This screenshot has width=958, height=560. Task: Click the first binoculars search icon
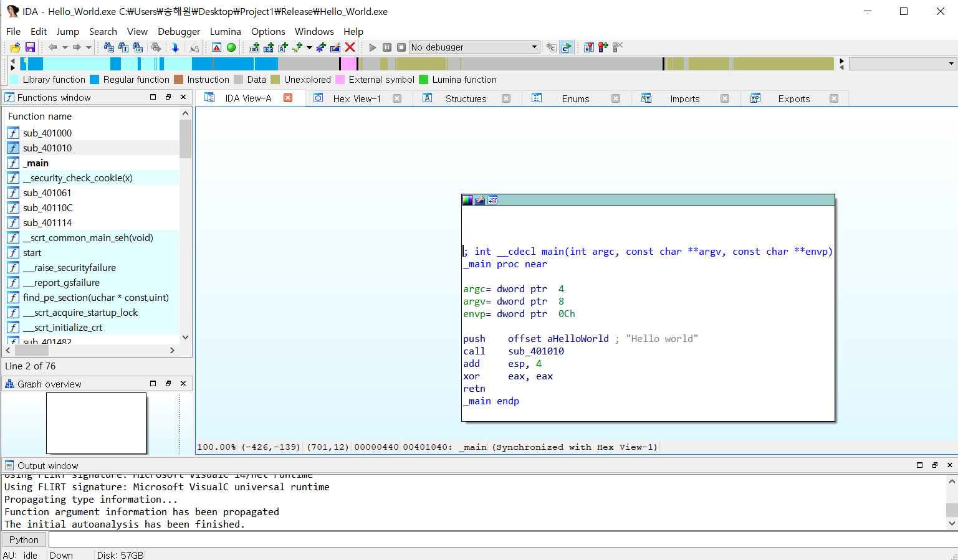pos(108,47)
